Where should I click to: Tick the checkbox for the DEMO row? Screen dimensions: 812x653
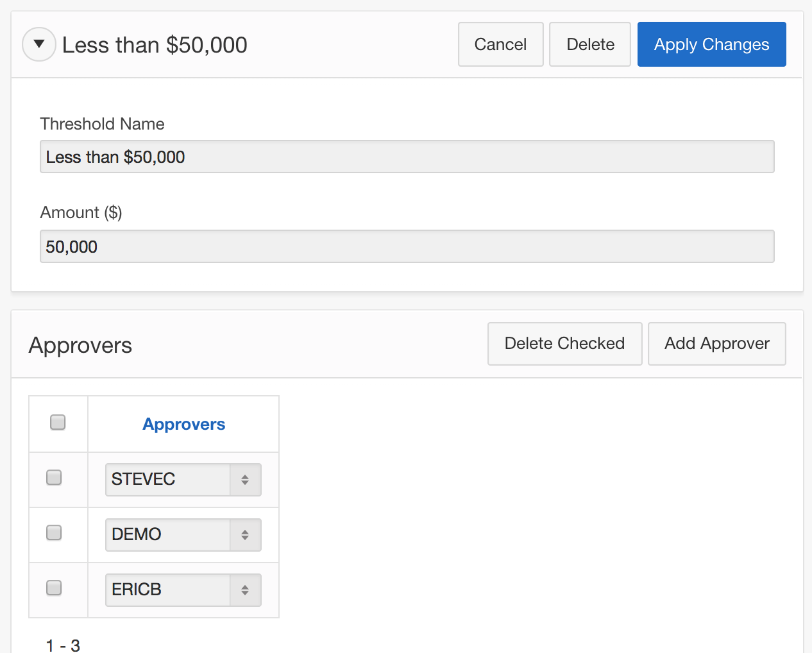pyautogui.click(x=55, y=533)
